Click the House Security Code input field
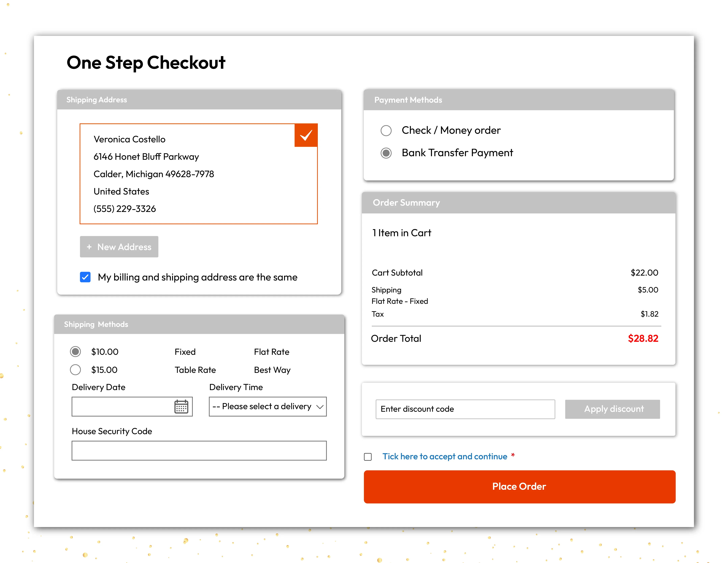 199,450
